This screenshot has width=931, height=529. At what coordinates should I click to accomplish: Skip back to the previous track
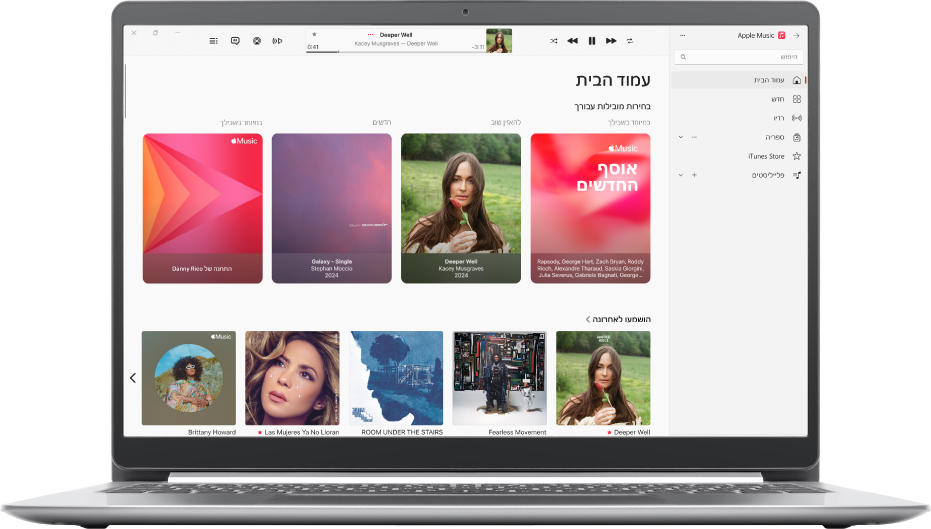(x=572, y=41)
